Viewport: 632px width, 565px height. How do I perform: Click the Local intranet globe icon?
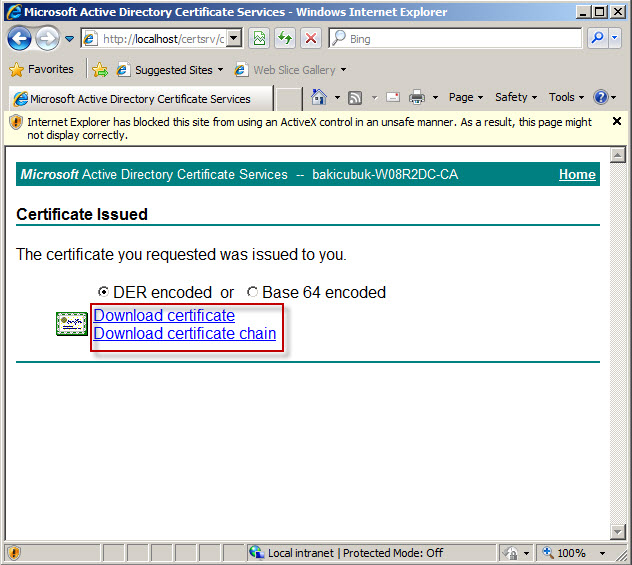[x=256, y=553]
